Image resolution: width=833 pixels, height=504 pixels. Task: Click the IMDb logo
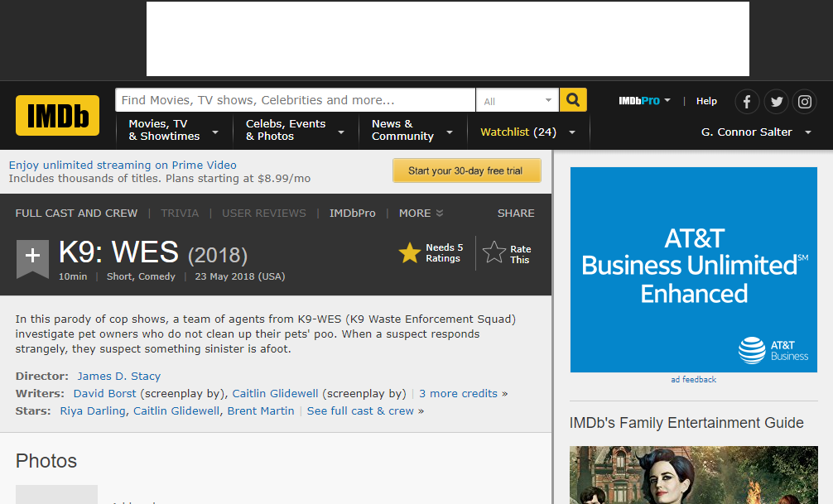tap(57, 115)
